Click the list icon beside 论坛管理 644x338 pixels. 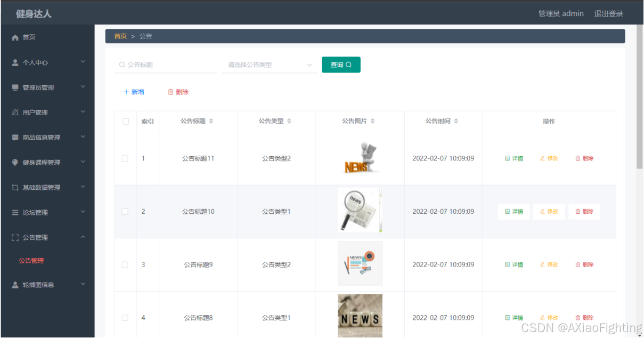[x=15, y=213]
